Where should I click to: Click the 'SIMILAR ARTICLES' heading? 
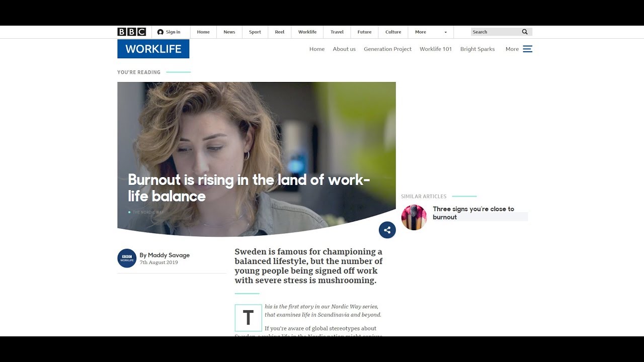[x=424, y=197]
